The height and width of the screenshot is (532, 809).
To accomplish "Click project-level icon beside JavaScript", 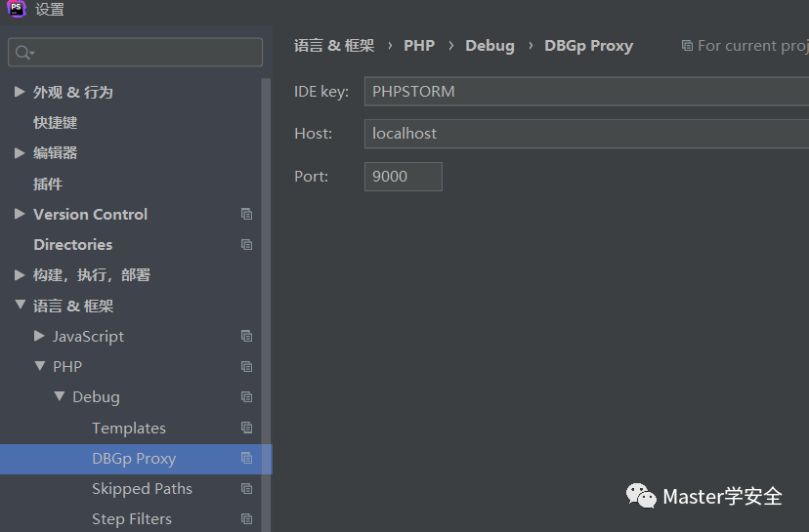I will [x=246, y=336].
